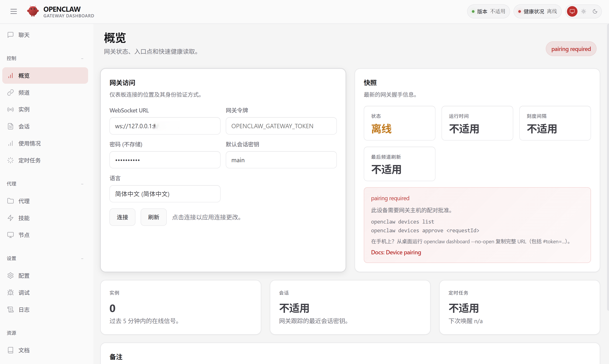Collapse the 控制 sidebar section
This screenshot has width=609, height=364.
(82, 58)
